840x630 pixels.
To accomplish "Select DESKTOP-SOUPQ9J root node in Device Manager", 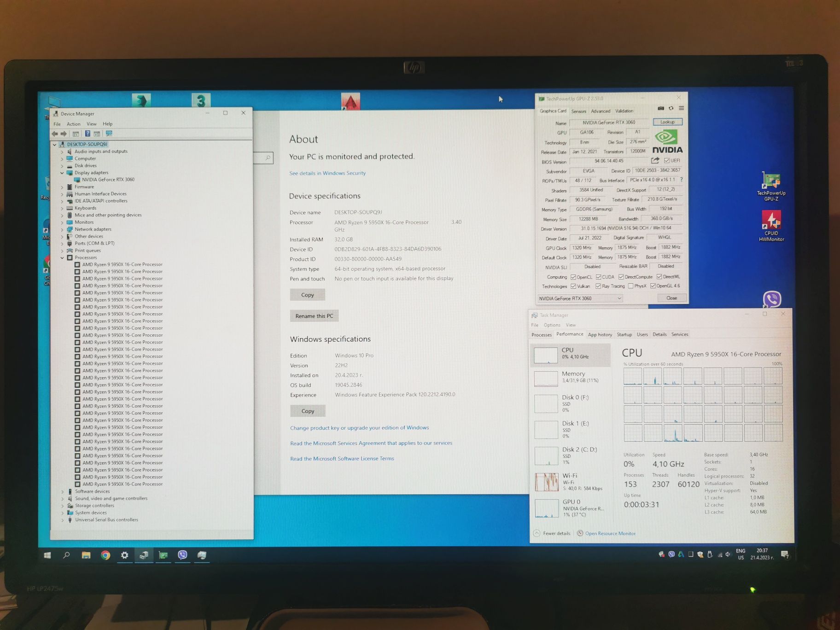I will pyautogui.click(x=87, y=144).
